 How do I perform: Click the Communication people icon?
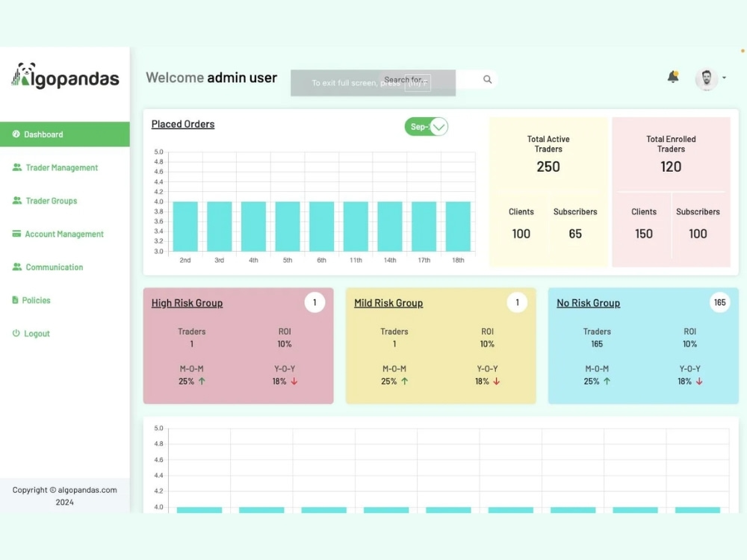tap(17, 267)
